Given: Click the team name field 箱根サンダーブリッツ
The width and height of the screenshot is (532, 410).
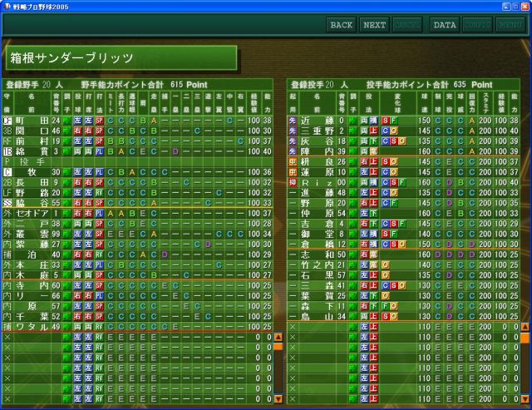Looking at the screenshot, I should tap(121, 57).
